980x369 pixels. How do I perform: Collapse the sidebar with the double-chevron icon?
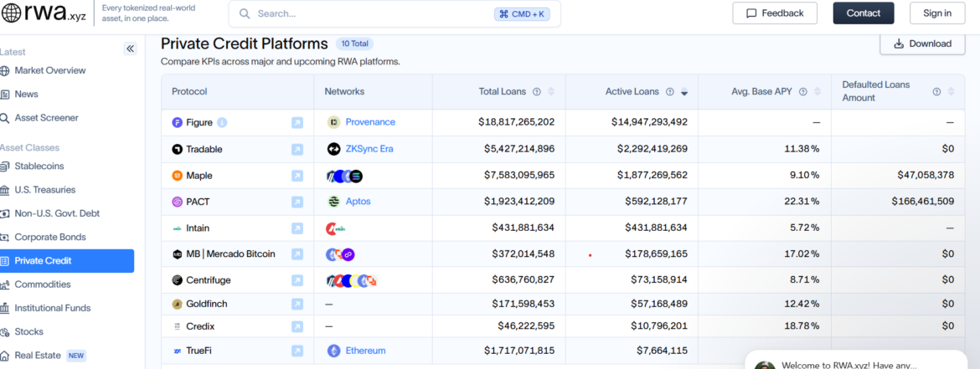[x=130, y=49]
